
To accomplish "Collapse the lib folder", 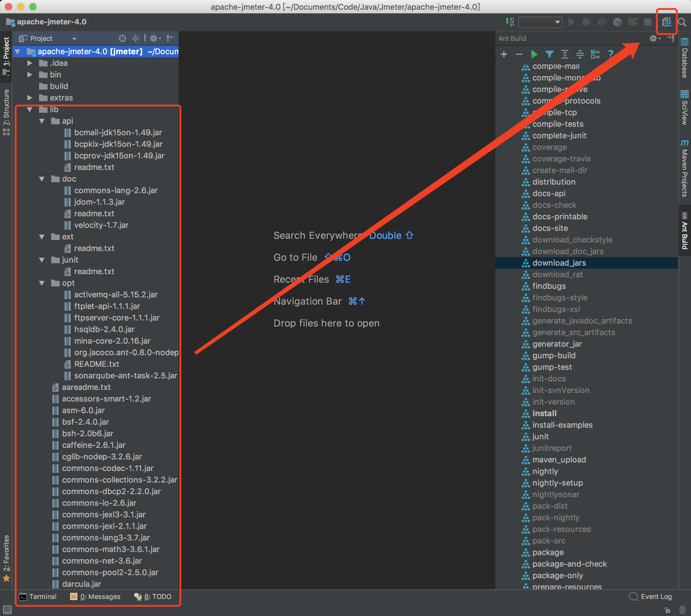I will coord(30,110).
